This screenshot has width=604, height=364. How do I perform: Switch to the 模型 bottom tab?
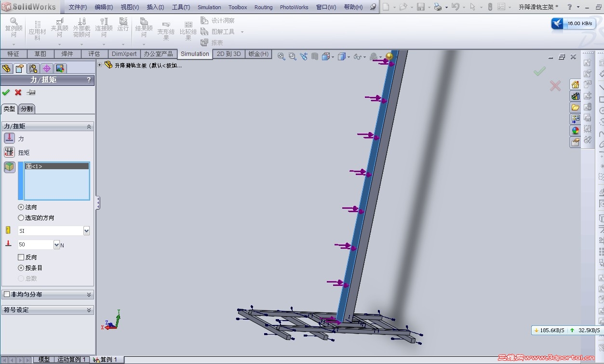(x=44, y=360)
